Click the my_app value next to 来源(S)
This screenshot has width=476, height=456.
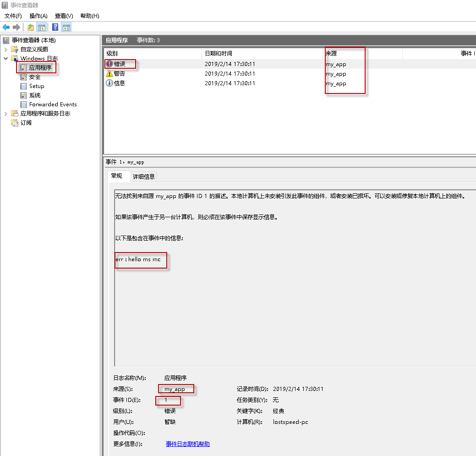(175, 389)
